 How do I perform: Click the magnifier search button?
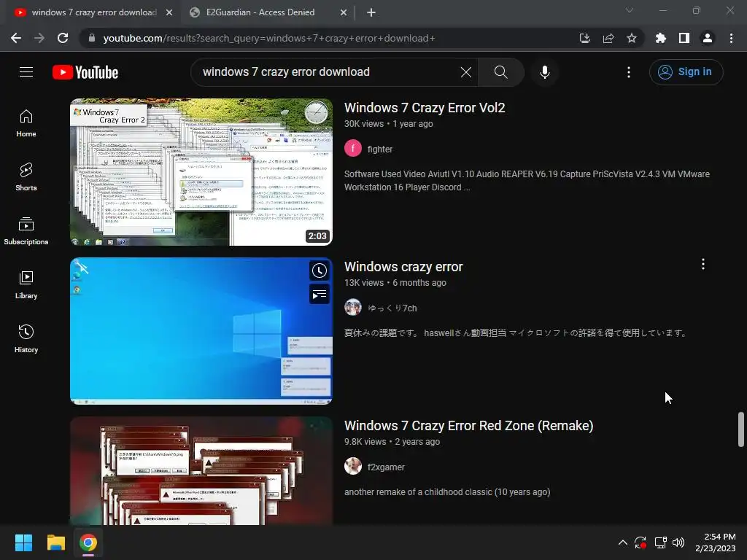coord(500,72)
